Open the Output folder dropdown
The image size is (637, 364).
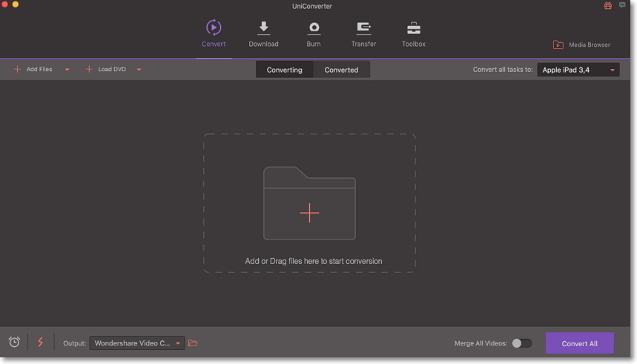tap(137, 343)
